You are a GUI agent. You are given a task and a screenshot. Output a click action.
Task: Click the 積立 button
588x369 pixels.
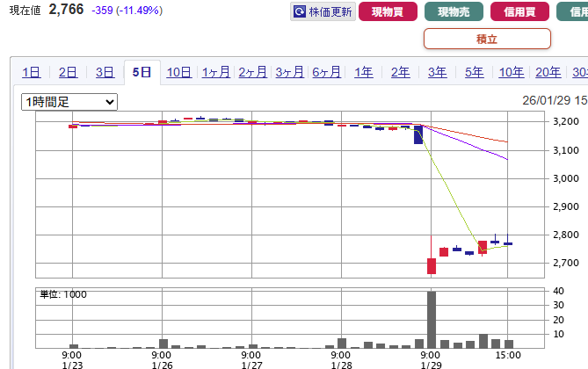(x=487, y=39)
